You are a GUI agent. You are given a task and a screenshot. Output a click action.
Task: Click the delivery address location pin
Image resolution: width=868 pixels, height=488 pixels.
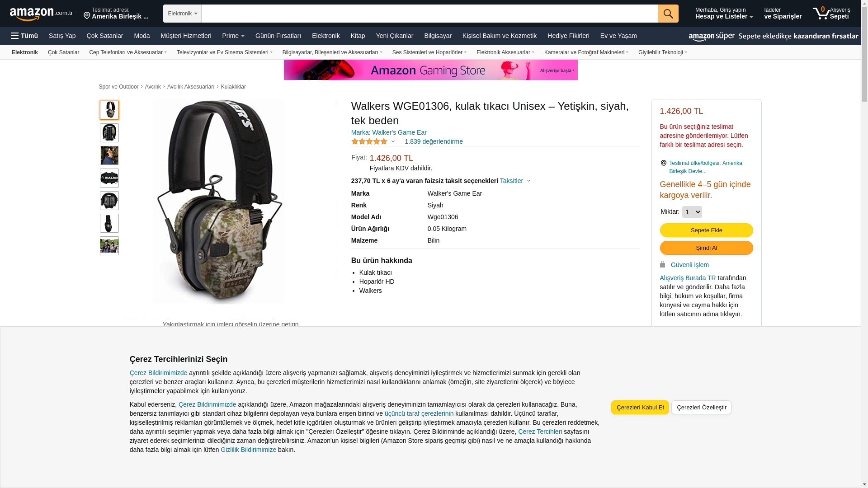pyautogui.click(x=87, y=16)
